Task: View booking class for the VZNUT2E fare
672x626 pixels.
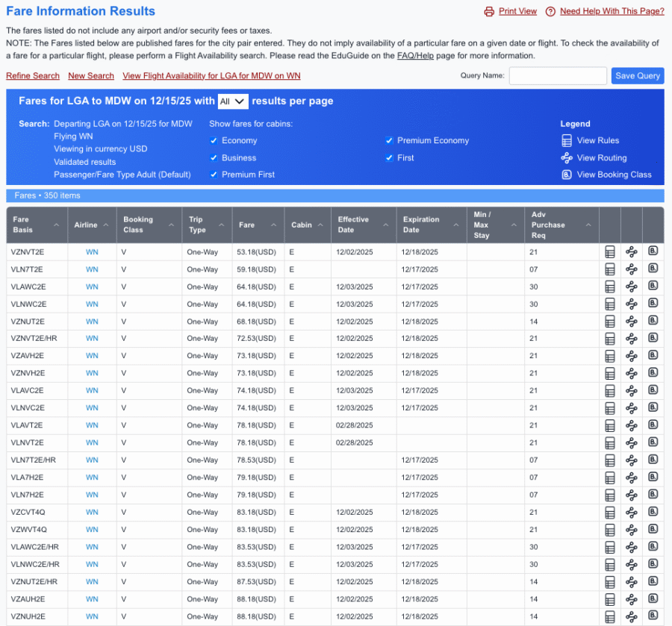Action: 653,321
